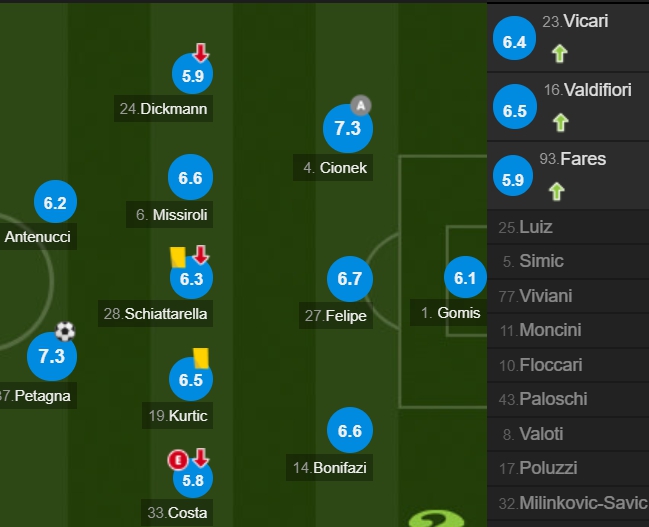Click the yellow card icon on Schiattarella
The width and height of the screenshot is (649, 527).
pyautogui.click(x=178, y=257)
